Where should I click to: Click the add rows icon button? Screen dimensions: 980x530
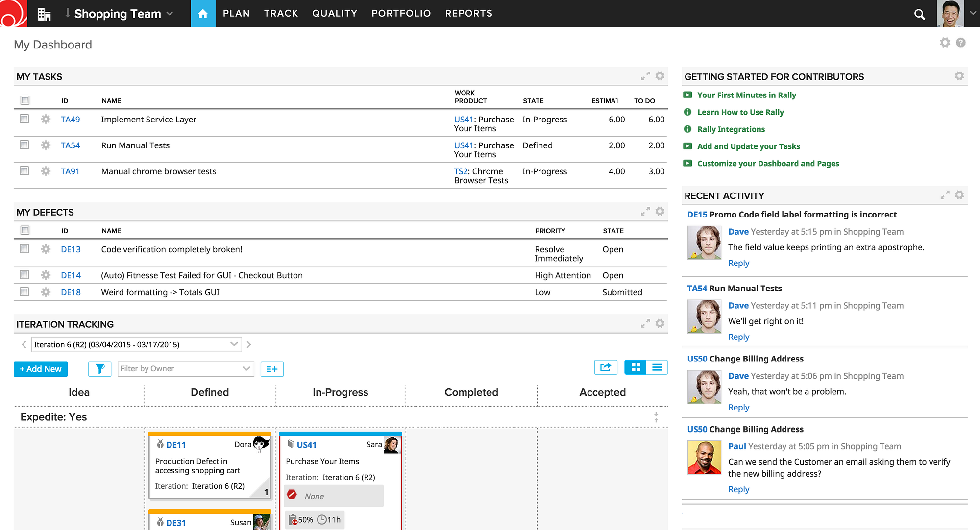coord(272,369)
